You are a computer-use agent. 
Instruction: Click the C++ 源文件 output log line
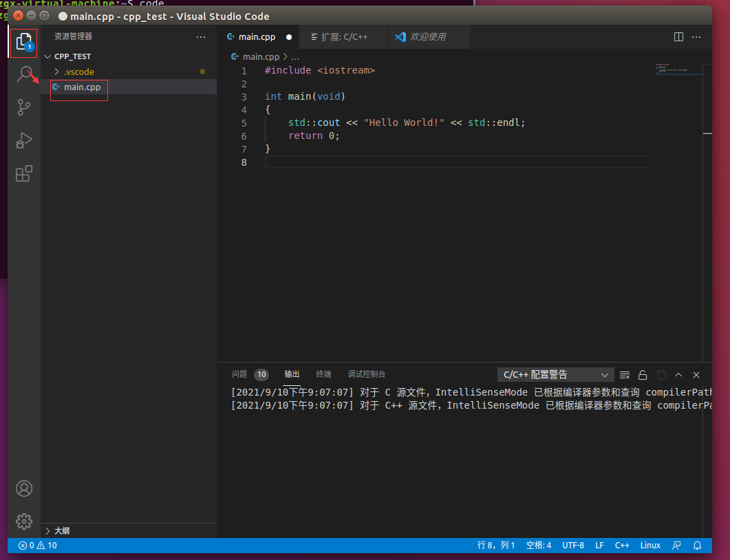tap(471, 405)
